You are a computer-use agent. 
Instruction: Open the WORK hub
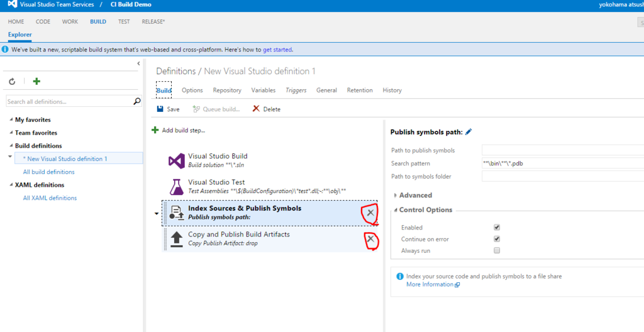70,22
